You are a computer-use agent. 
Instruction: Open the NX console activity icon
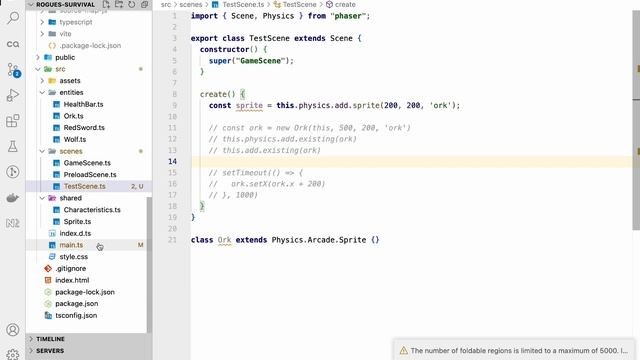pos(13,223)
